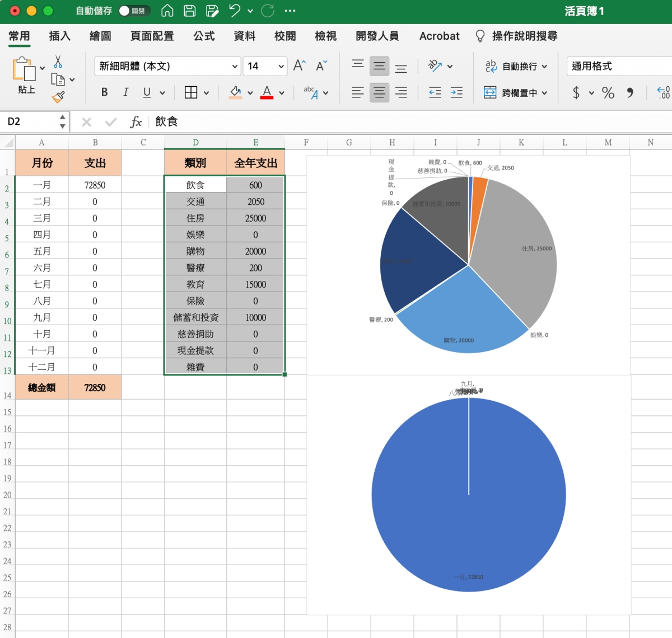The height and width of the screenshot is (638, 672).
Task: Expand the borders options arrow
Action: click(206, 93)
